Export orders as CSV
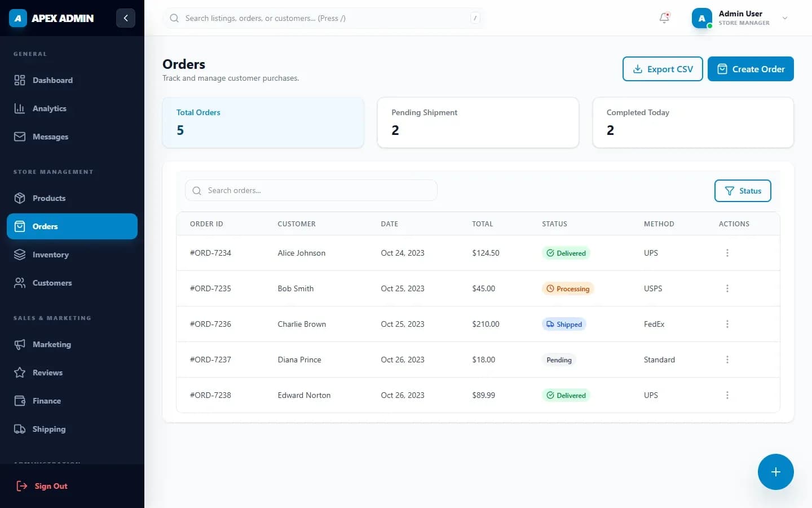The image size is (812, 508). click(663, 69)
